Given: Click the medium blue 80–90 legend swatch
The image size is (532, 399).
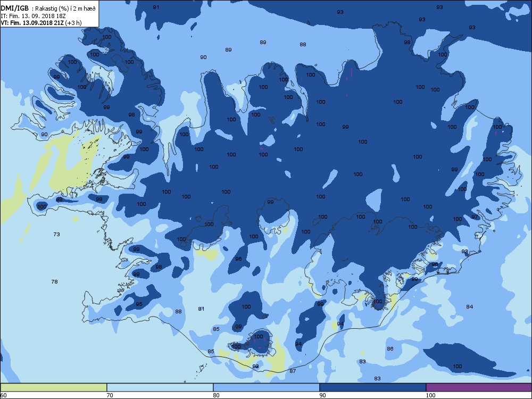Looking at the screenshot, I should click(267, 387).
